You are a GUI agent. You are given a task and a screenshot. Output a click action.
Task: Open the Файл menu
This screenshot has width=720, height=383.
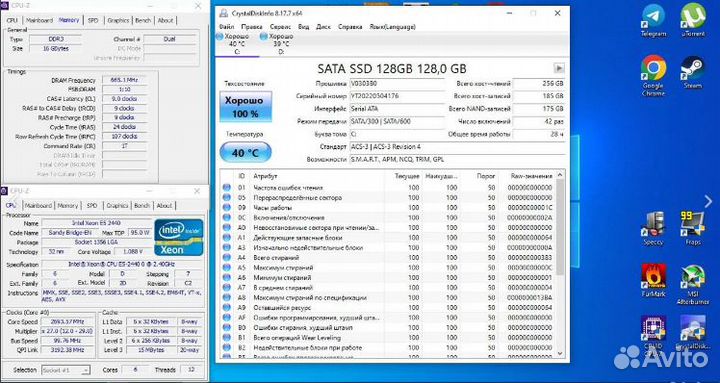[227, 27]
